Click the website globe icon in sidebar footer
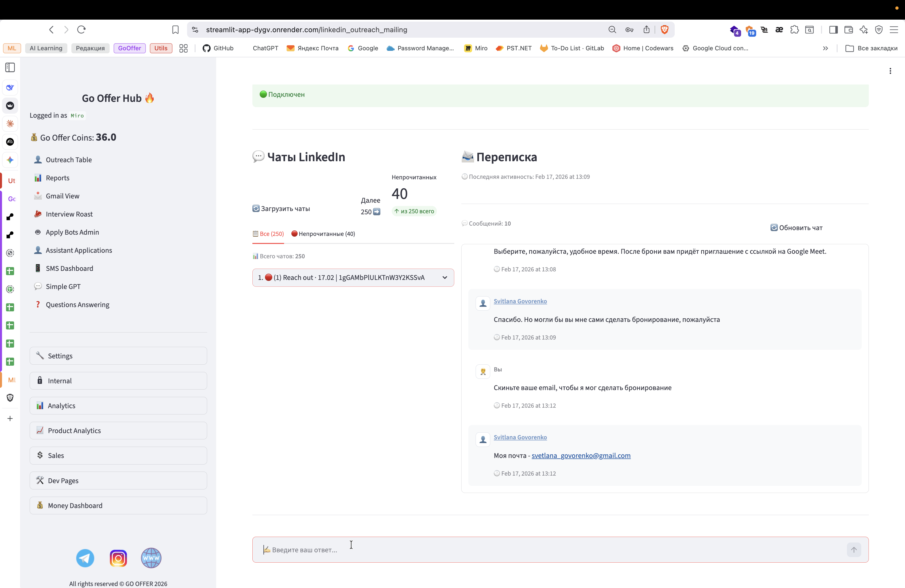Screen dimensions: 905x588 (x=151, y=558)
